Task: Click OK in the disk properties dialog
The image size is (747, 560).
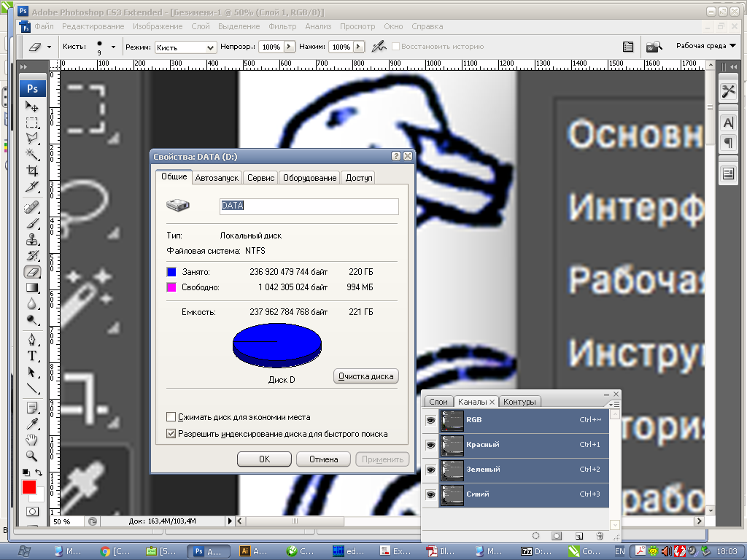Action: click(x=264, y=459)
